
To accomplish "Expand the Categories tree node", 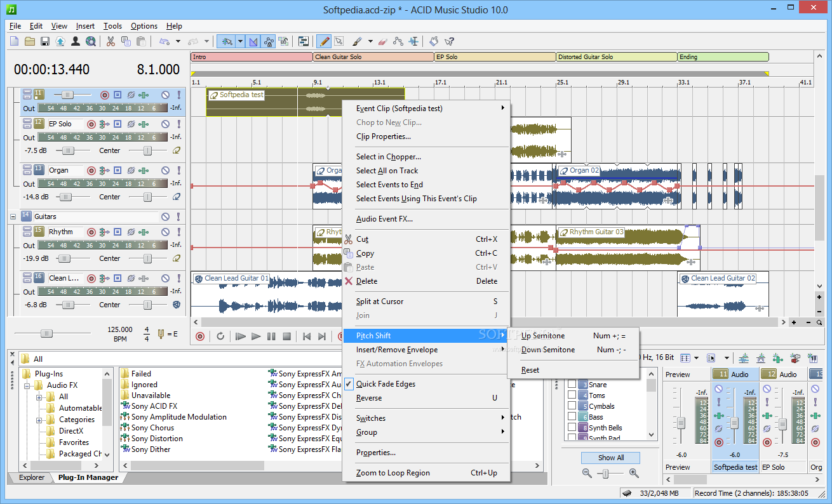I will pyautogui.click(x=39, y=420).
